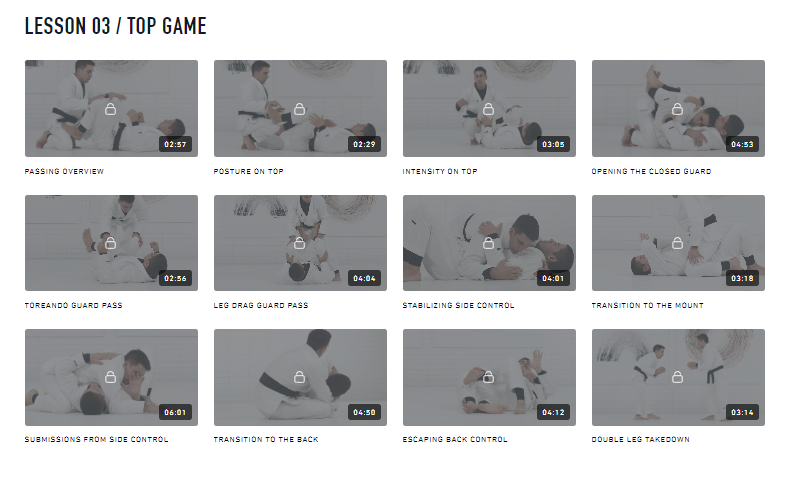Click lock icon on Stabilizing Side Control
The image size is (787, 477).
[x=488, y=244]
